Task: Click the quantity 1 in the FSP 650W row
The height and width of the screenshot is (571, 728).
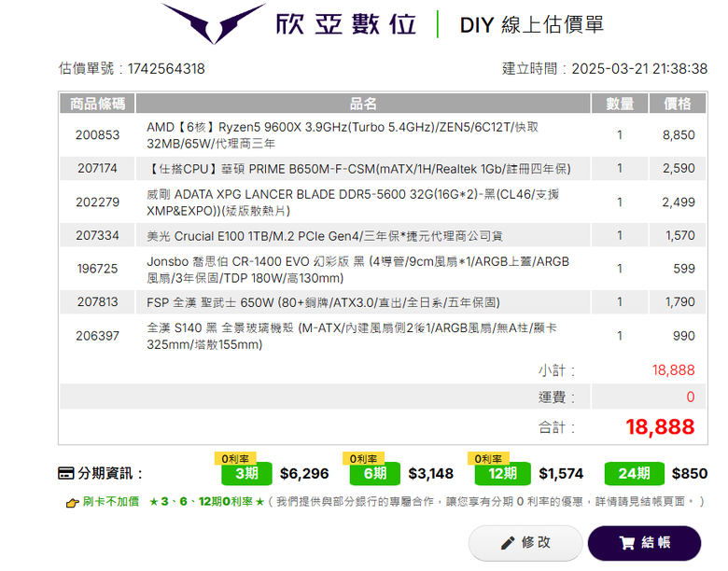Action: pos(620,301)
